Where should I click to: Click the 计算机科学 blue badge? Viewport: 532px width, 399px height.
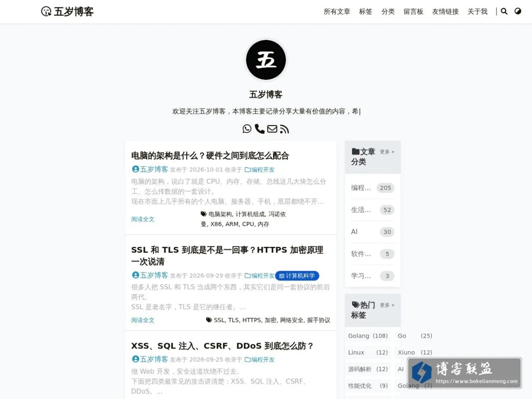pyautogui.click(x=297, y=276)
